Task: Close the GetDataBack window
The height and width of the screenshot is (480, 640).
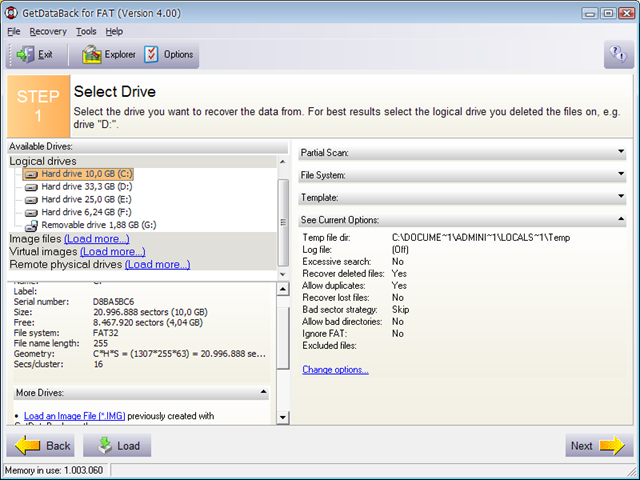Action: (x=626, y=13)
